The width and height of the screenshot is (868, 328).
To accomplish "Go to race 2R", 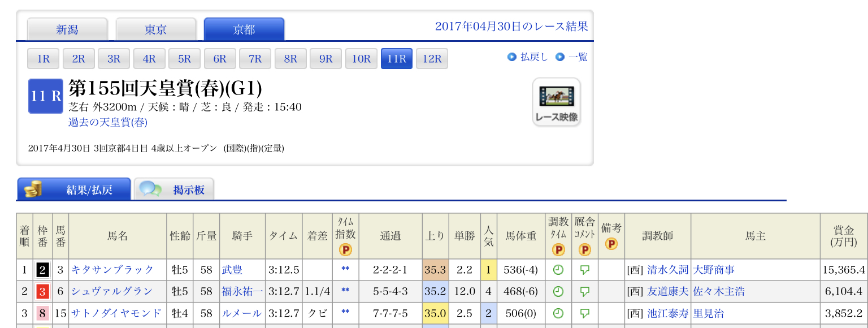I will [79, 59].
